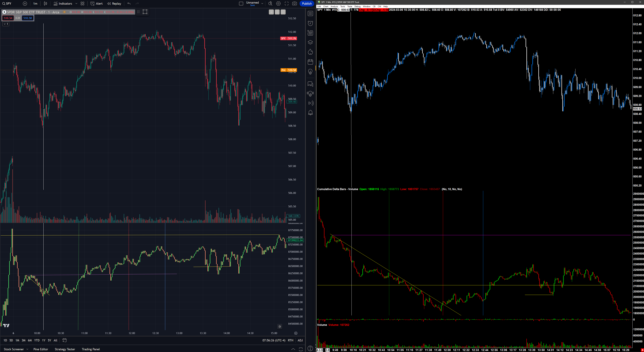Enter fullscreen mode on TradingView chart
Image resolution: width=644 pixels, height=352 pixels.
pyautogui.click(x=287, y=3)
